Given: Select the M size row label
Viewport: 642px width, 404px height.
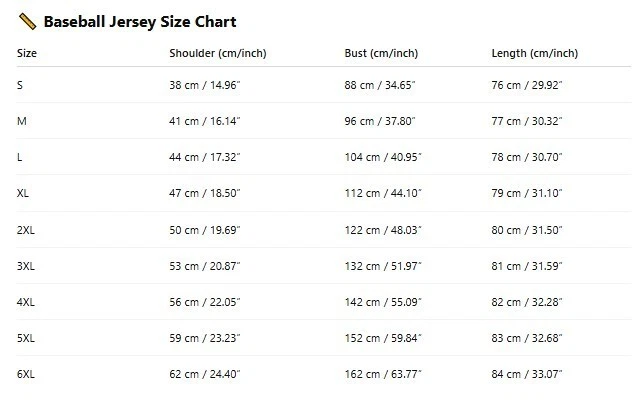Looking at the screenshot, I should click(21, 121).
